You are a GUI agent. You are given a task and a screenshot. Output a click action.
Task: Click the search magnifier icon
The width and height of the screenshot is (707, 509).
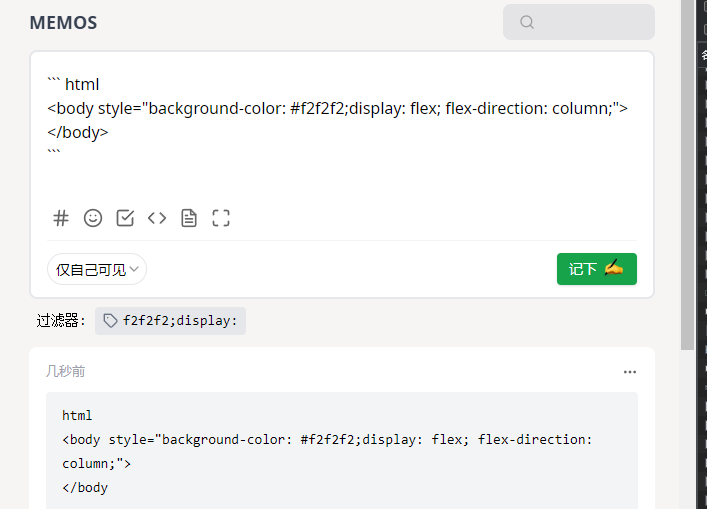pyautogui.click(x=527, y=22)
